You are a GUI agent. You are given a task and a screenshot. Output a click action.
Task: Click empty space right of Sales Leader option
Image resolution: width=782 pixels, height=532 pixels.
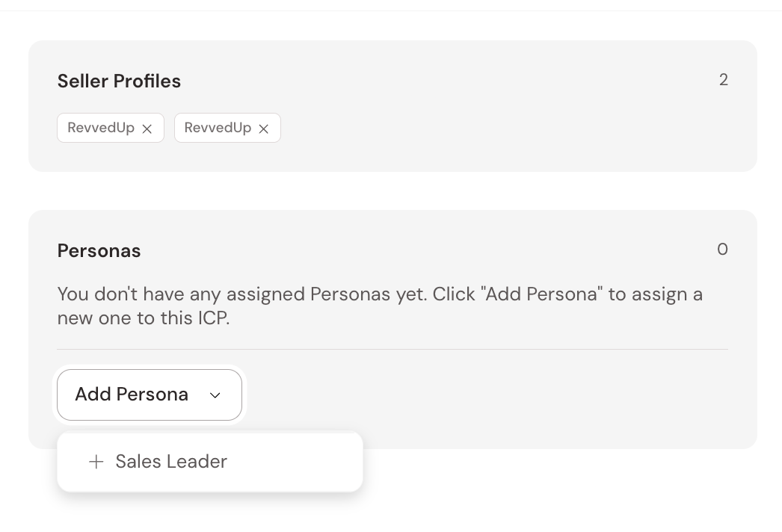[299, 462]
